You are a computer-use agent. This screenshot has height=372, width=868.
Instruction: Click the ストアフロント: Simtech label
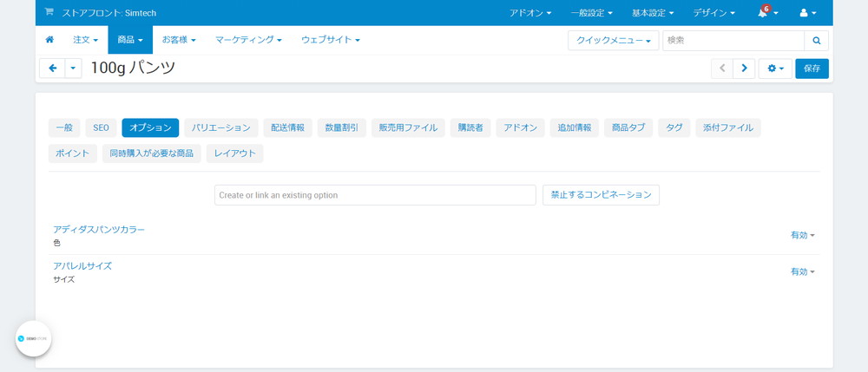tap(109, 13)
